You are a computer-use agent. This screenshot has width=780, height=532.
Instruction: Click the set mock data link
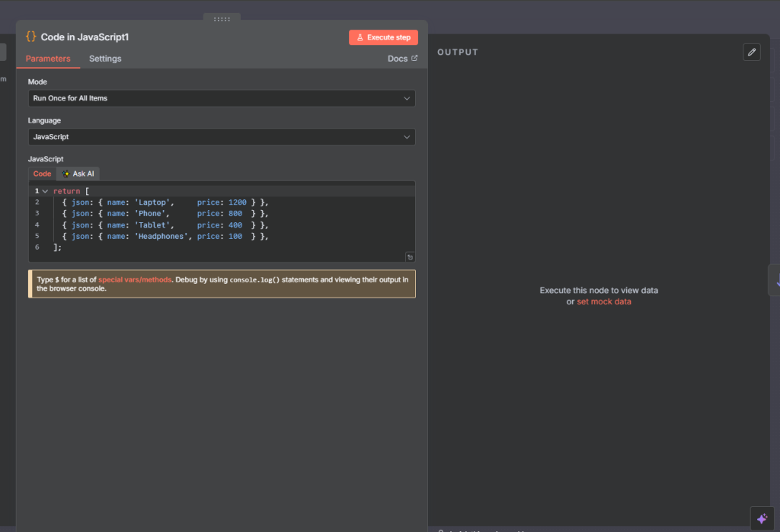pos(603,301)
